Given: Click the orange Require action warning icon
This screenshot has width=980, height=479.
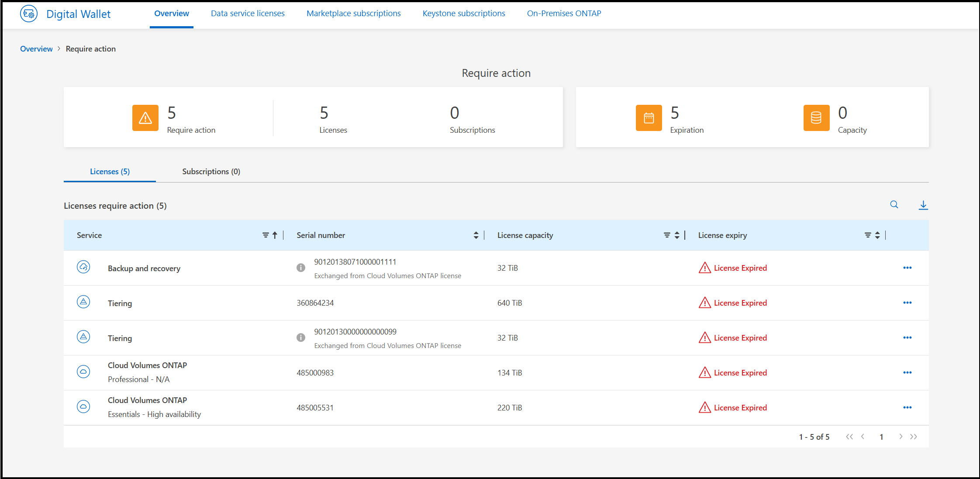Looking at the screenshot, I should pyautogui.click(x=145, y=117).
